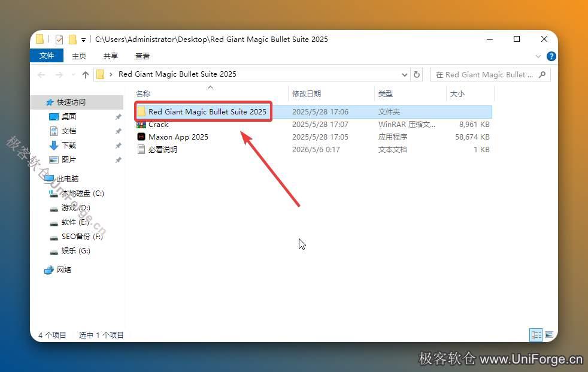Image resolution: width=588 pixels, height=372 pixels.
Task: Click the New Folder icon in quick access toolbar
Action: coord(72,40)
